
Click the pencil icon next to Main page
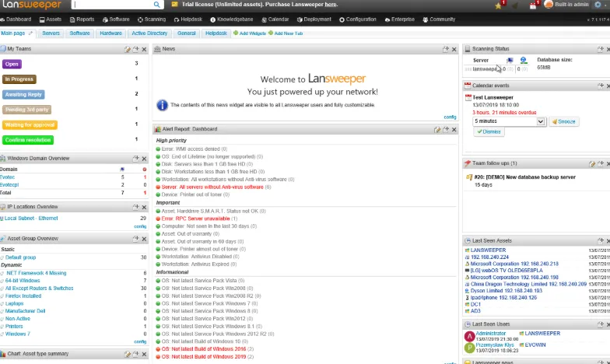point(30,33)
